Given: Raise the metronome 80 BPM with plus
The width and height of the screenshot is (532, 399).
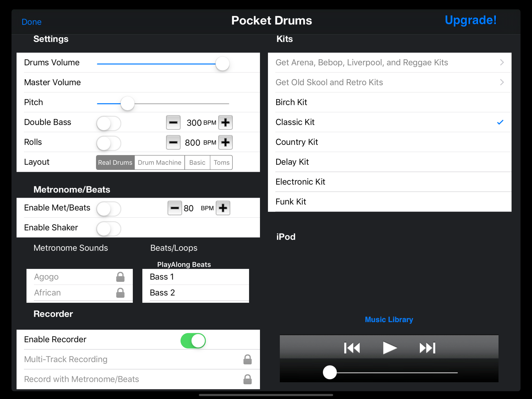Looking at the screenshot, I should coord(223,208).
